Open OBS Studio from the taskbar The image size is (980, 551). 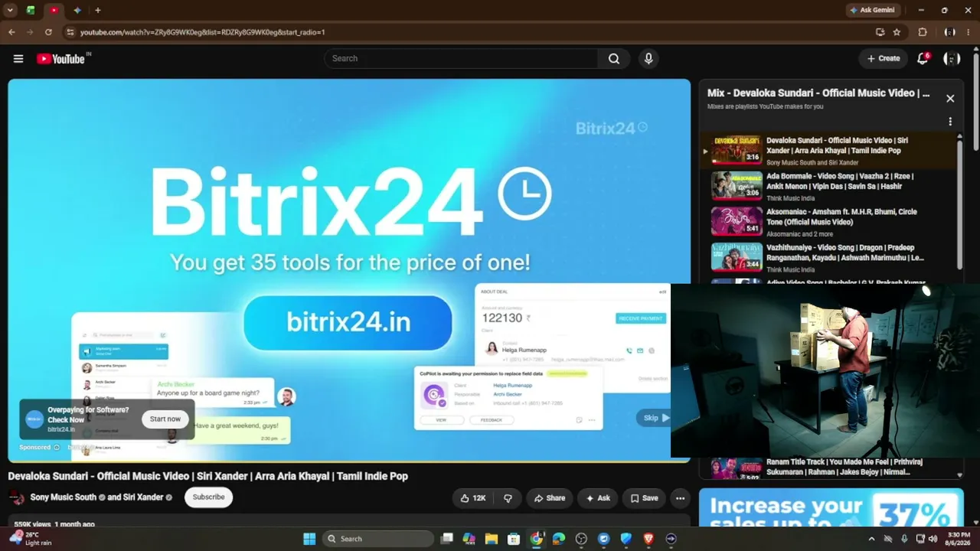(581, 539)
